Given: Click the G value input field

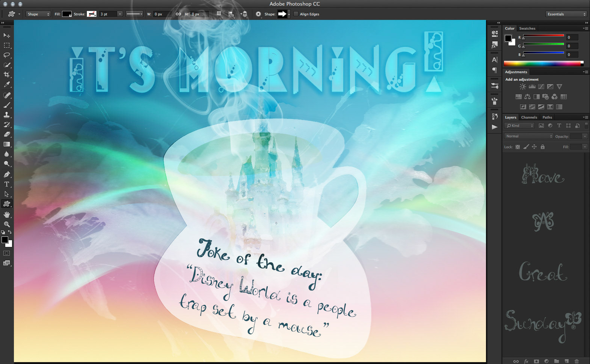Looking at the screenshot, I should point(572,46).
